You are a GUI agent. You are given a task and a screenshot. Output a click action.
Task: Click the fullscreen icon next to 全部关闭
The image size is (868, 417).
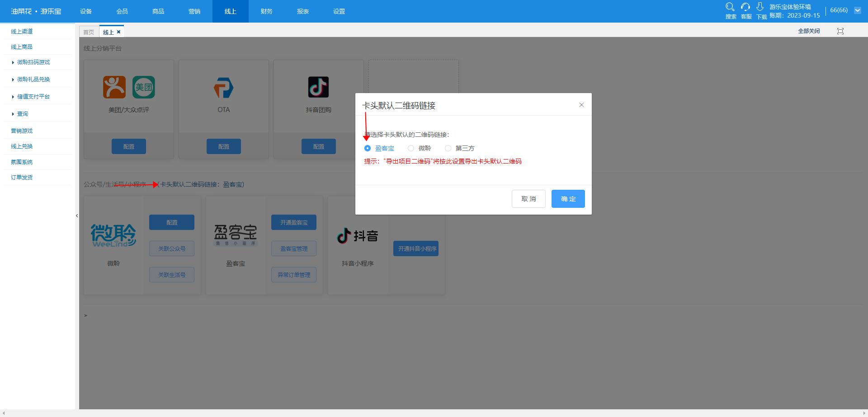(x=840, y=31)
